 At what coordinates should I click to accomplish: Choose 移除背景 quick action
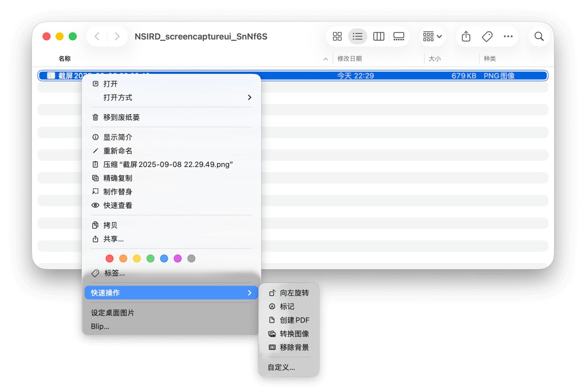(x=294, y=347)
